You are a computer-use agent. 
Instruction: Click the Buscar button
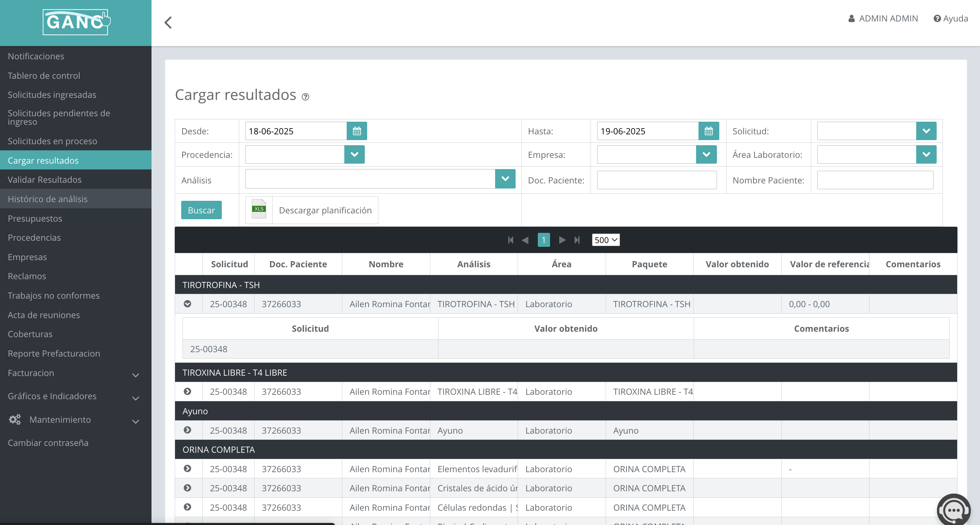[x=201, y=210]
